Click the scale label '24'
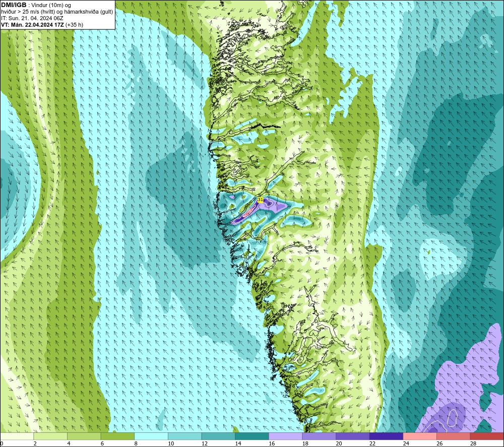Viewport: 504px width, 447px height. [x=406, y=443]
